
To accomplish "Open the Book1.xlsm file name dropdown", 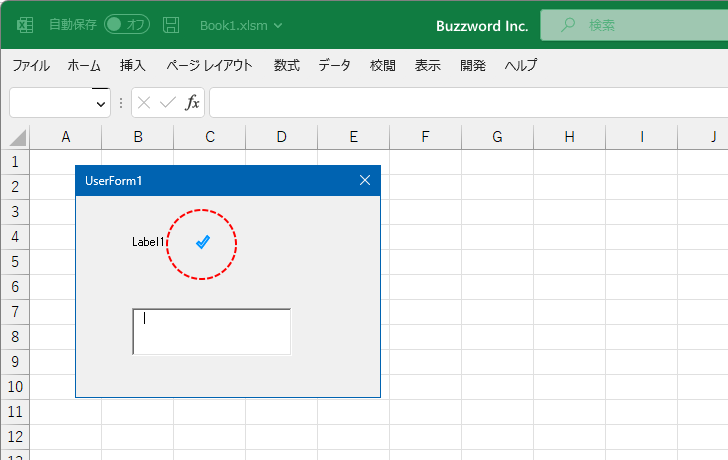I will pyautogui.click(x=241, y=25).
